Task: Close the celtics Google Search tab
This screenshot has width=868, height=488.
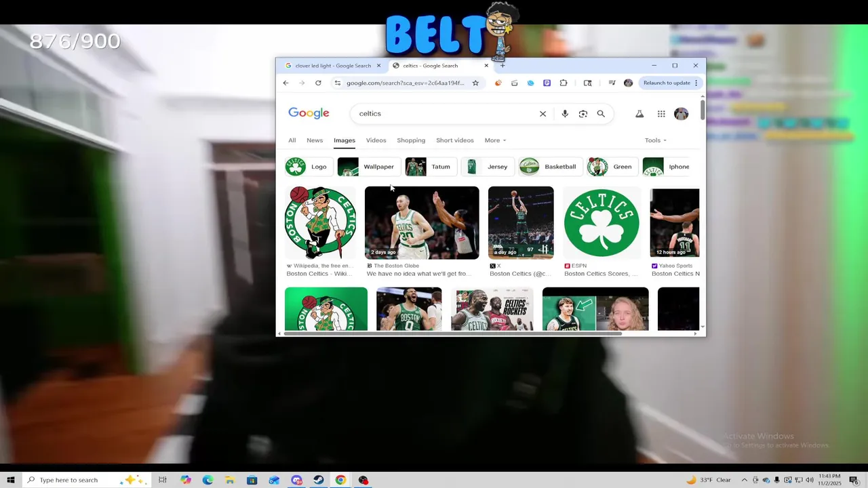Action: [486, 66]
